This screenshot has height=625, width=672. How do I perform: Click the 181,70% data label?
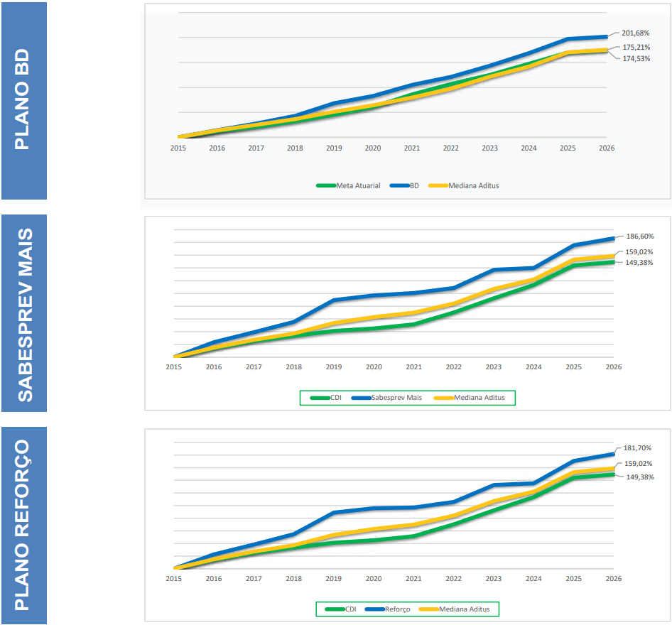click(x=638, y=448)
